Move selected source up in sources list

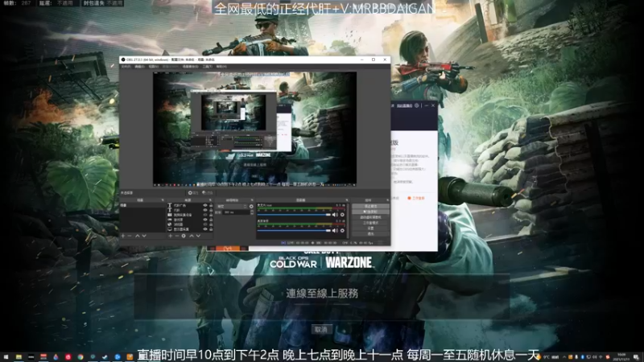pos(192,236)
